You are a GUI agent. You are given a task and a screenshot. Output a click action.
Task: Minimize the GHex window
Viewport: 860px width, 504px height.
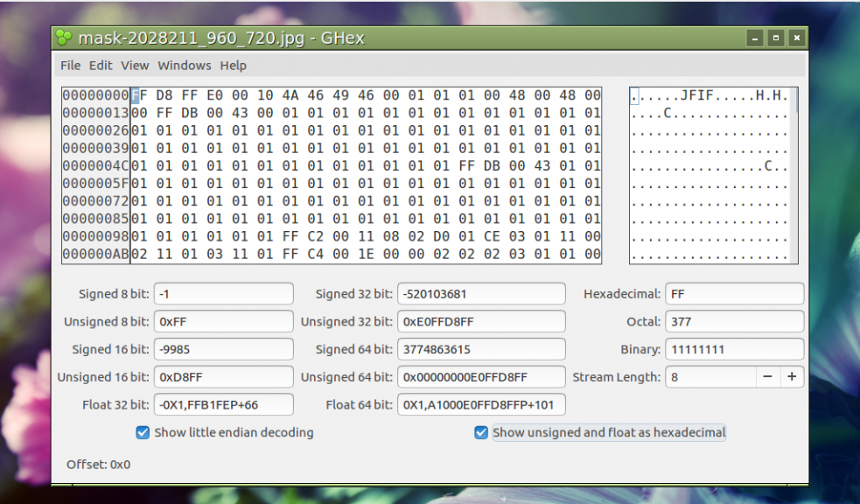pyautogui.click(x=755, y=38)
